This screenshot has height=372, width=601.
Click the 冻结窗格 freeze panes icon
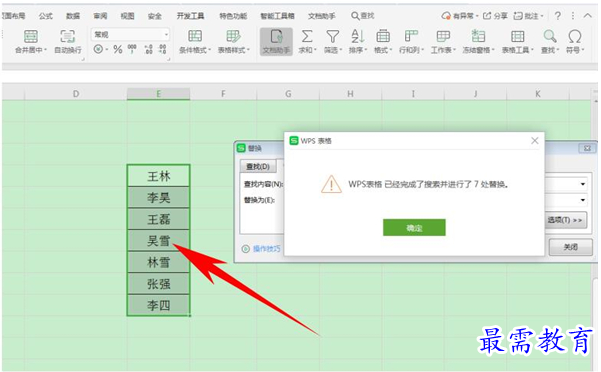(478, 36)
